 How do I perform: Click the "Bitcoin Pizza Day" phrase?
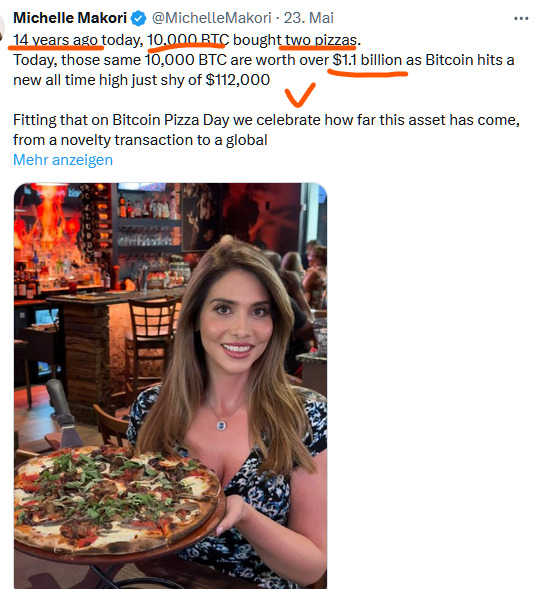(x=171, y=120)
